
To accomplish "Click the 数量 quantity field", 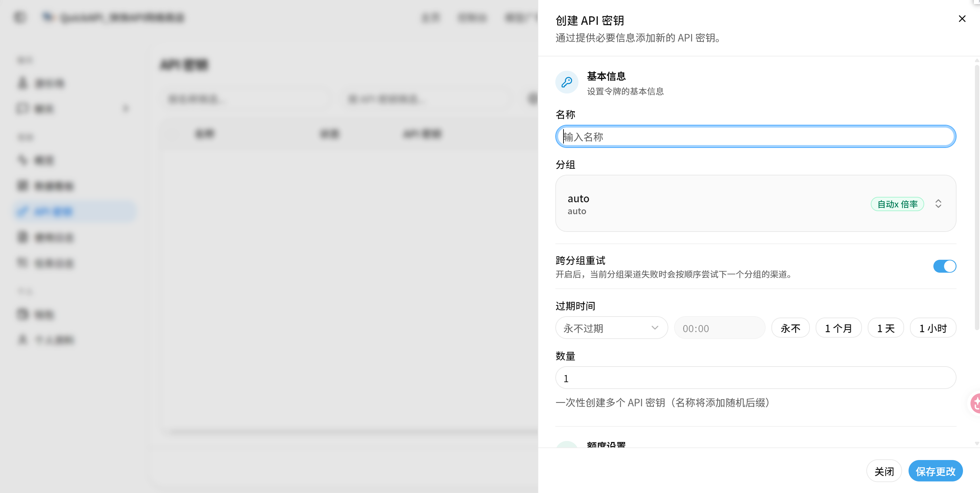I will point(755,378).
